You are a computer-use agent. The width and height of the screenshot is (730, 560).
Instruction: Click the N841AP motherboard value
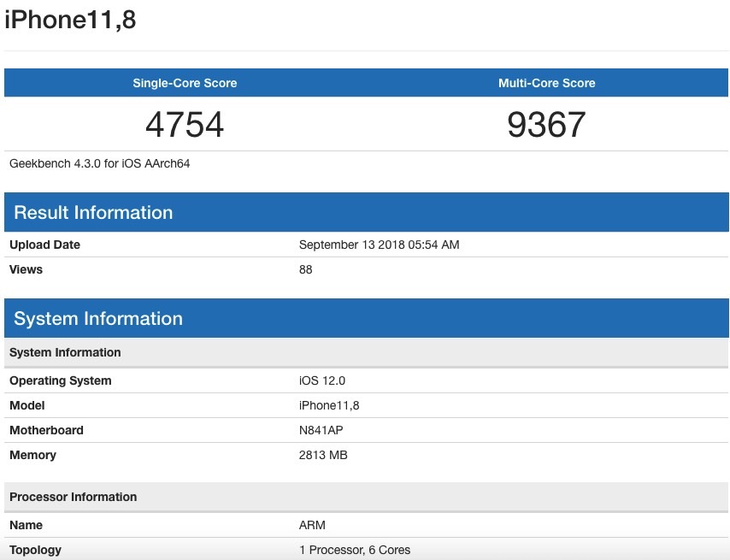pyautogui.click(x=321, y=430)
